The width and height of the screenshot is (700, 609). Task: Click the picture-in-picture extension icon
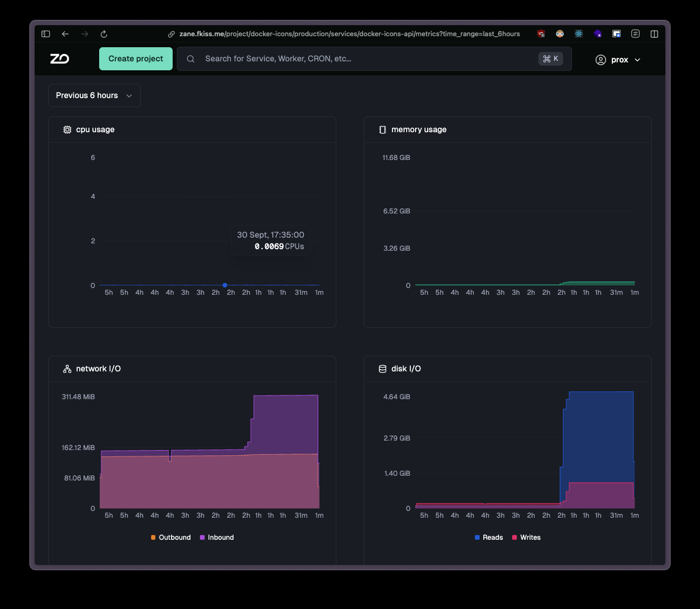coord(617,34)
